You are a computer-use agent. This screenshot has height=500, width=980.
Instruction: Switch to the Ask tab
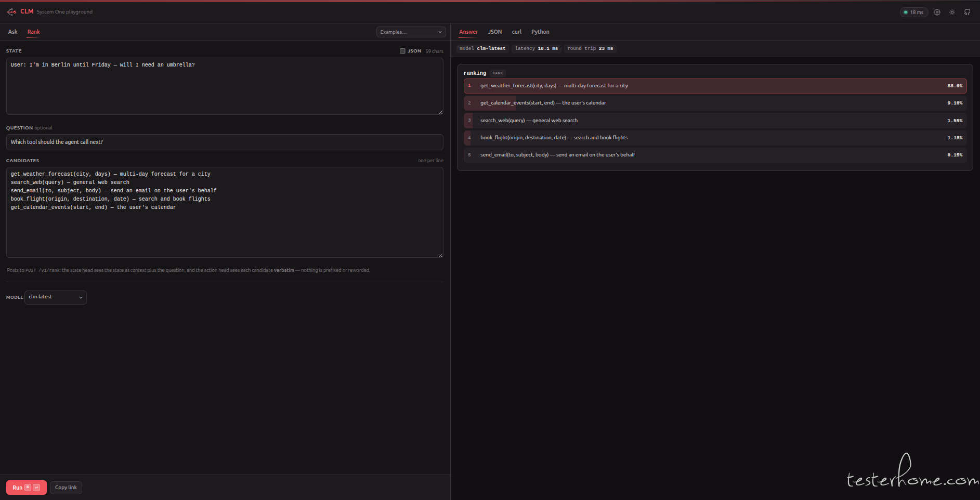(13, 32)
